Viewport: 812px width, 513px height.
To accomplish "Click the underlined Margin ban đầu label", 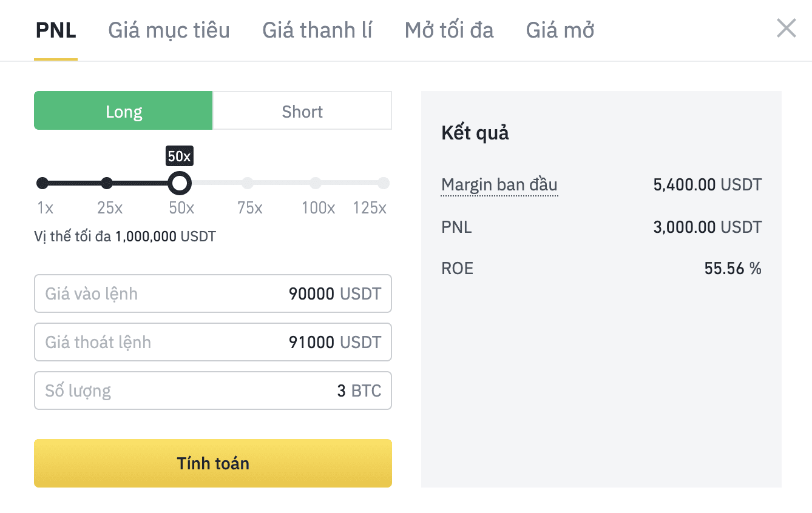I will 499,184.
